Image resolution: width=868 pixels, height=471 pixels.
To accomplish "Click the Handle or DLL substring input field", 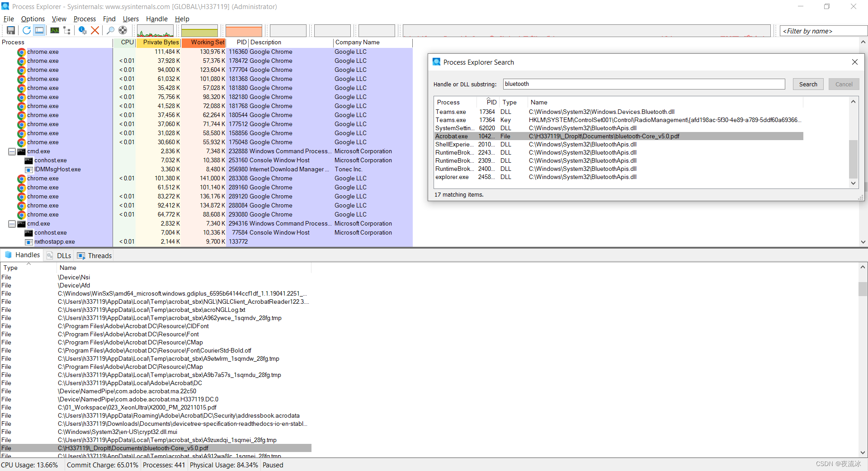I will (644, 84).
